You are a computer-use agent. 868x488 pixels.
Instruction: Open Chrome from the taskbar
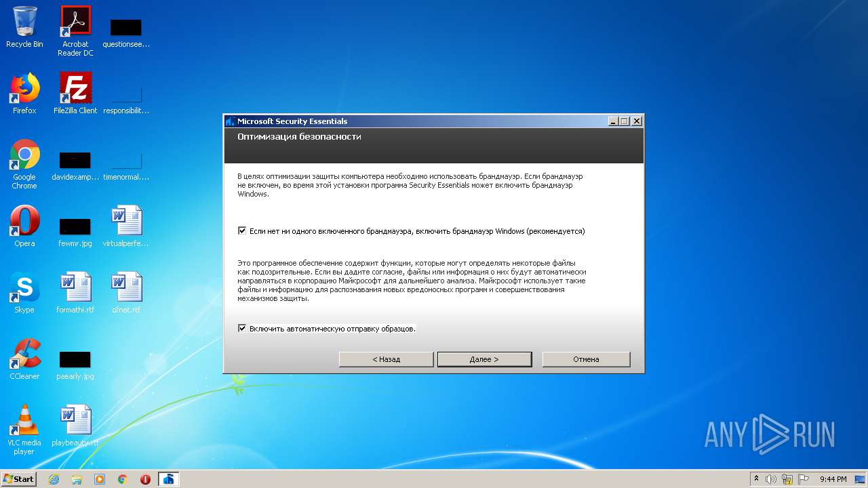pos(123,479)
